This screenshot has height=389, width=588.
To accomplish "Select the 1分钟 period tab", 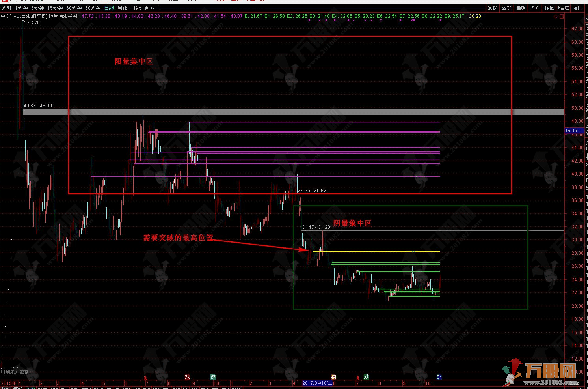I will (21, 8).
